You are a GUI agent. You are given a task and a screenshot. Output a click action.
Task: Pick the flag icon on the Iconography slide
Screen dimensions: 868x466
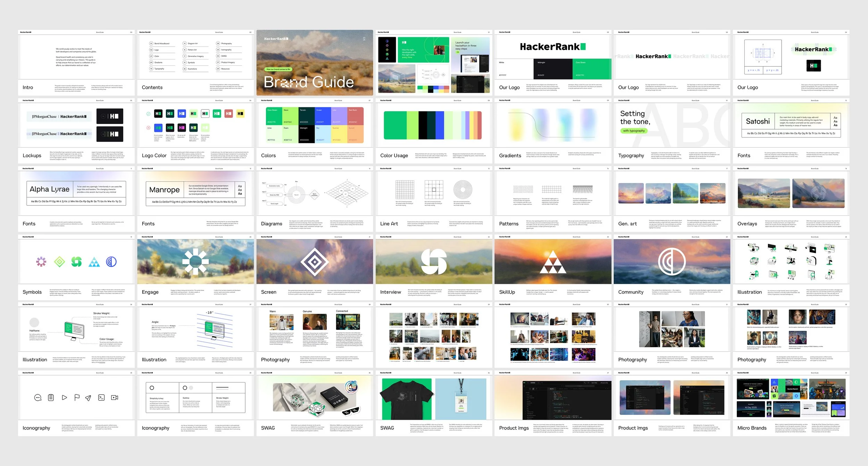click(x=77, y=398)
